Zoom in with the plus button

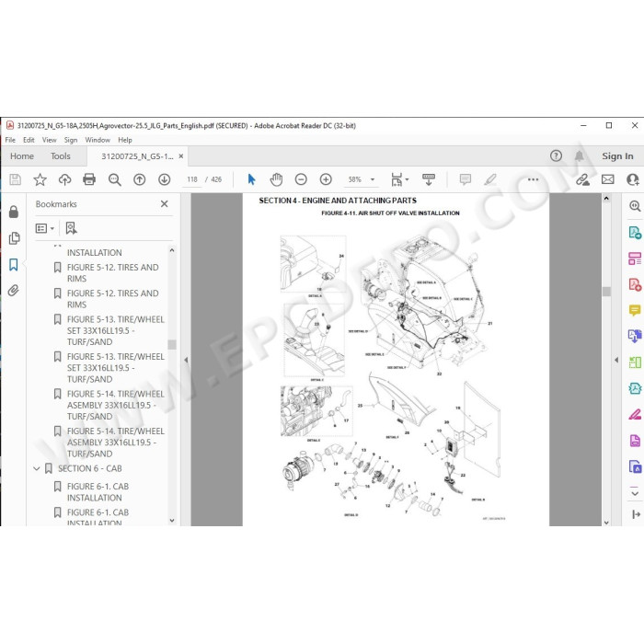point(326,179)
